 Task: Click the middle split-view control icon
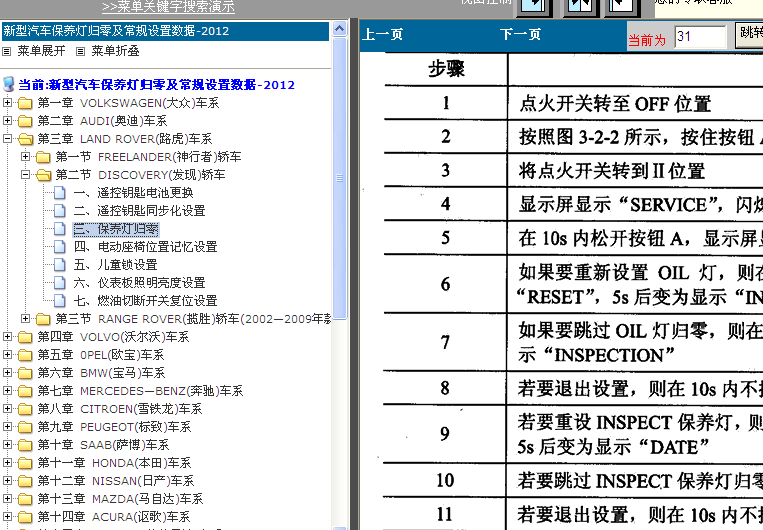pyautogui.click(x=581, y=7)
